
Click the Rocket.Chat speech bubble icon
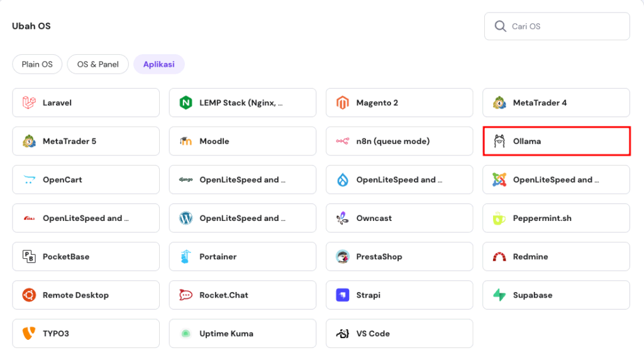[x=186, y=295]
